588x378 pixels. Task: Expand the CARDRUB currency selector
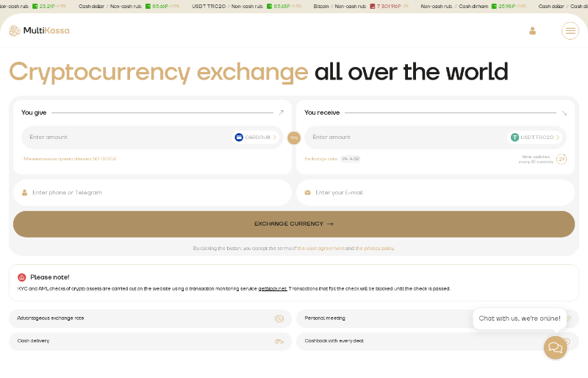pyautogui.click(x=257, y=138)
